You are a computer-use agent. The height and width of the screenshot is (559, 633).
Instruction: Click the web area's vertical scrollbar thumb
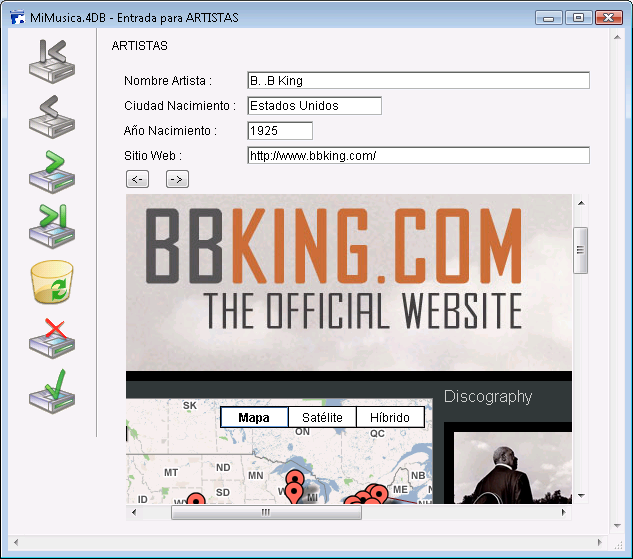pyautogui.click(x=580, y=250)
